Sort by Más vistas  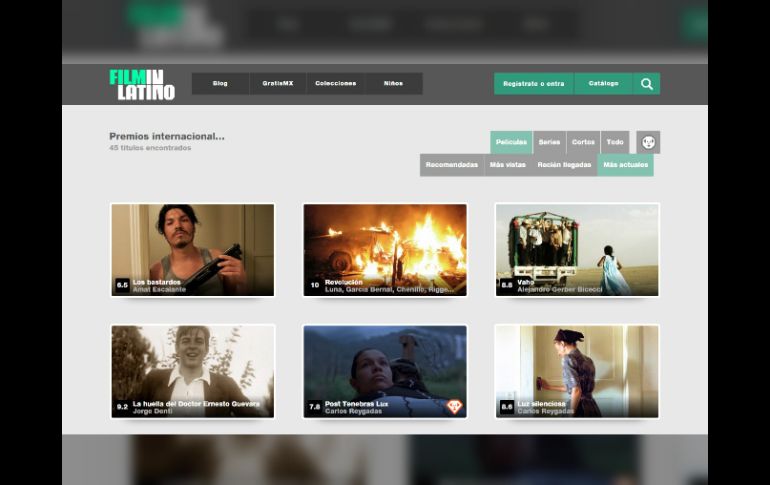point(508,165)
